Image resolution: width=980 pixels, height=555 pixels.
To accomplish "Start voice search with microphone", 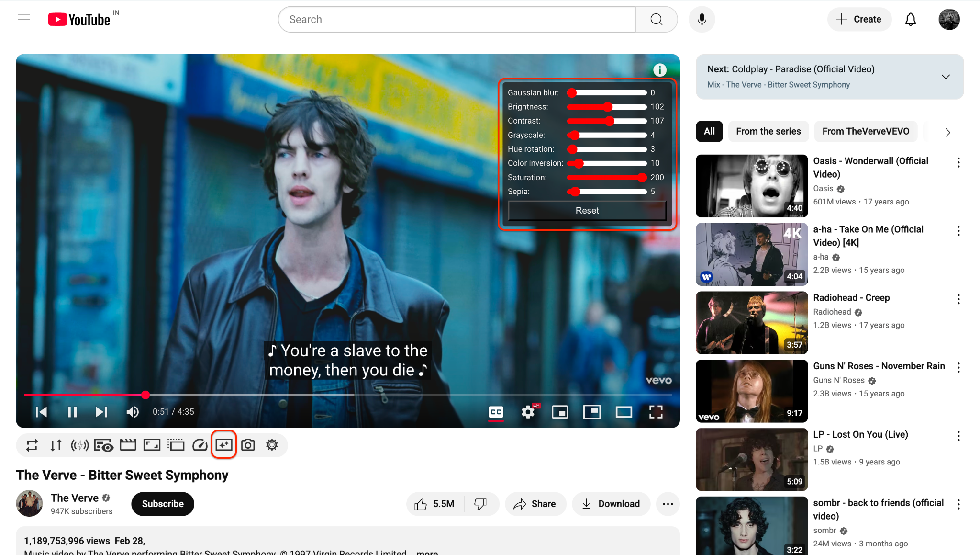I will (x=702, y=19).
